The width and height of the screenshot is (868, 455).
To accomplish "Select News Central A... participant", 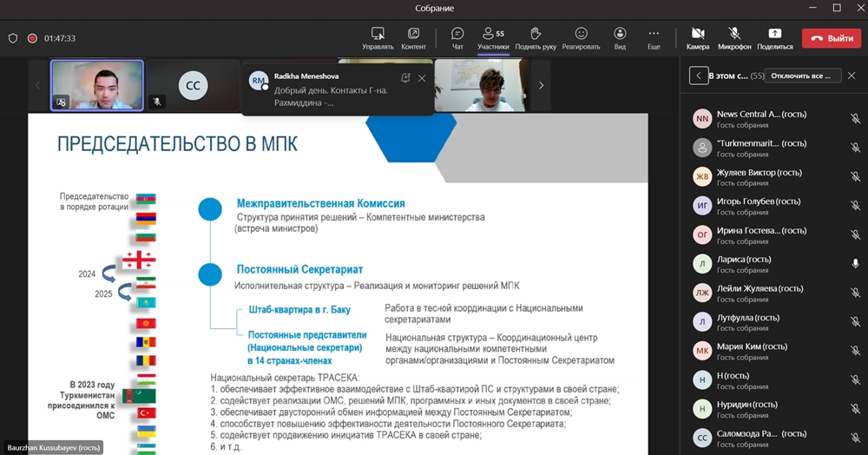I will pyautogui.click(x=774, y=118).
